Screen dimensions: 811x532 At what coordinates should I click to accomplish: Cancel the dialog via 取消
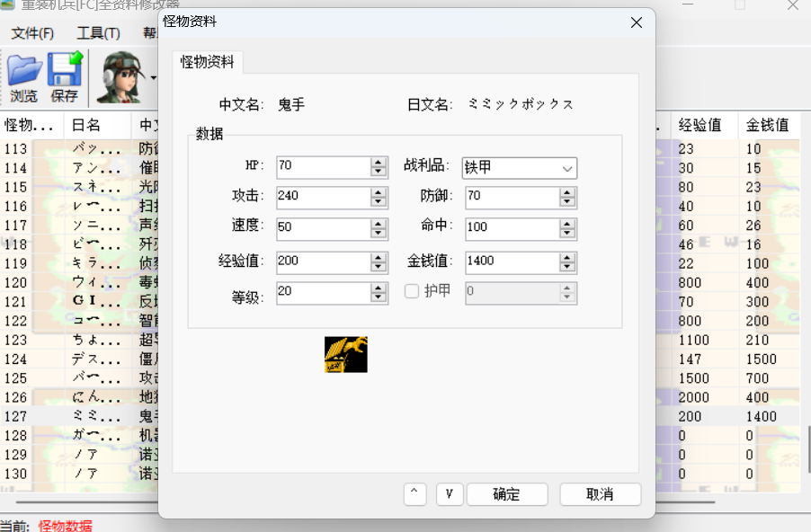600,494
